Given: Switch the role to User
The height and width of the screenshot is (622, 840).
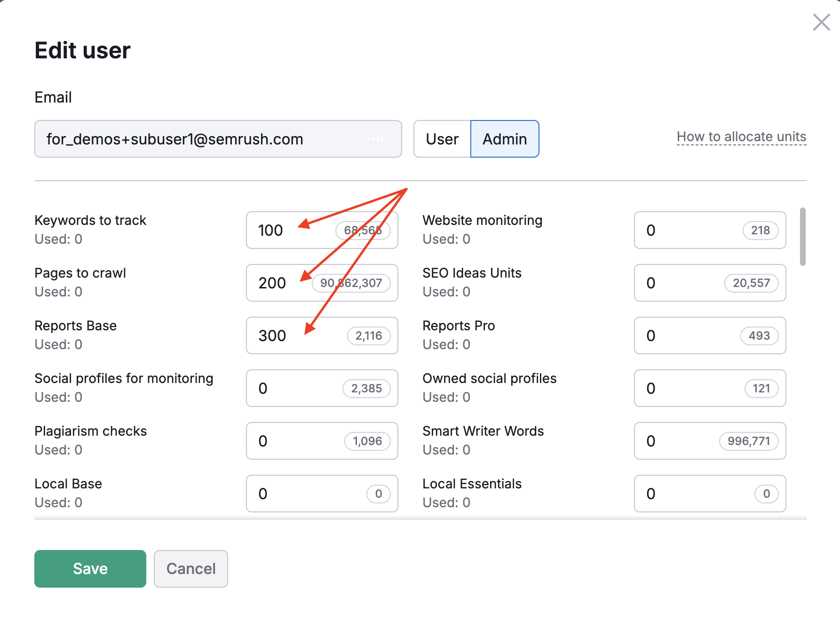Looking at the screenshot, I should [441, 139].
